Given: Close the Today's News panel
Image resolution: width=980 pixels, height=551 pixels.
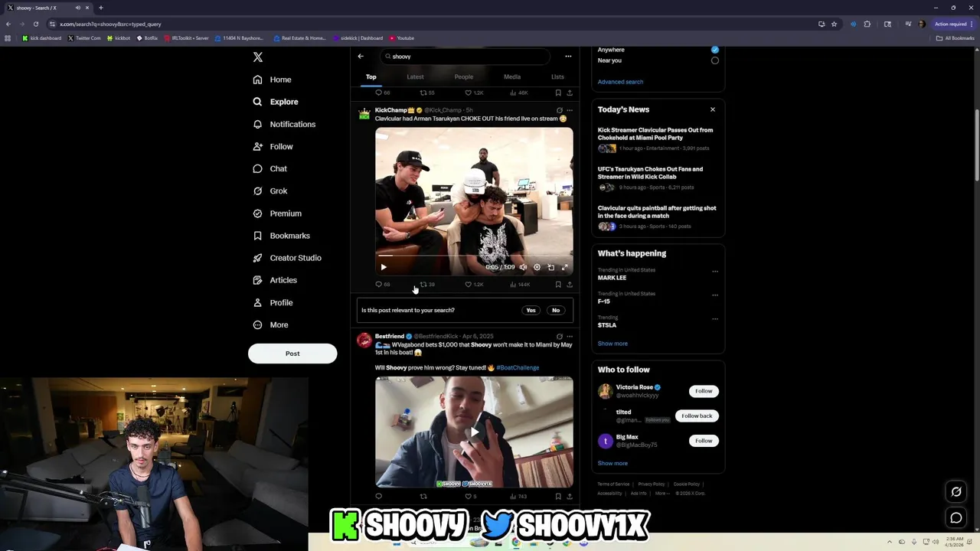Looking at the screenshot, I should click(713, 109).
